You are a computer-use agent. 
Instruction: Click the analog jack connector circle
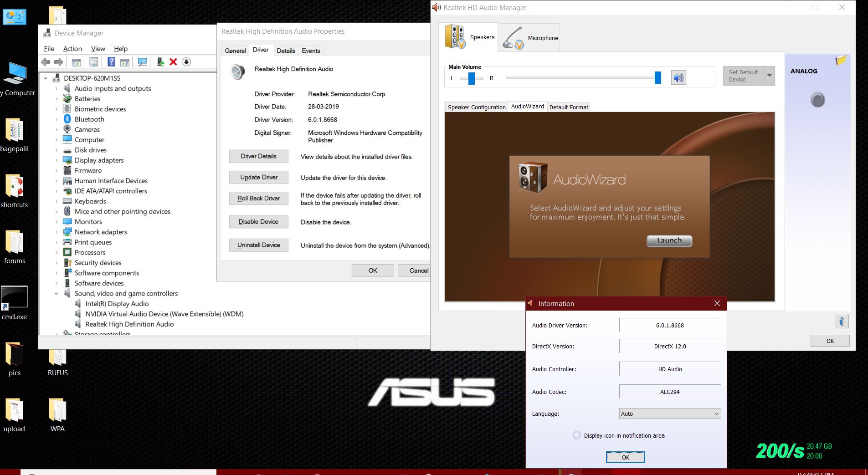click(x=818, y=100)
